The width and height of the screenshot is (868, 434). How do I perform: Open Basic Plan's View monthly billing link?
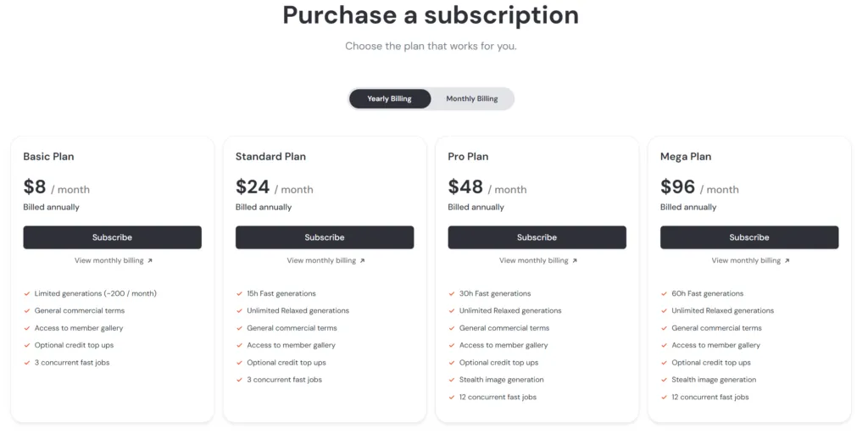[x=108, y=261]
